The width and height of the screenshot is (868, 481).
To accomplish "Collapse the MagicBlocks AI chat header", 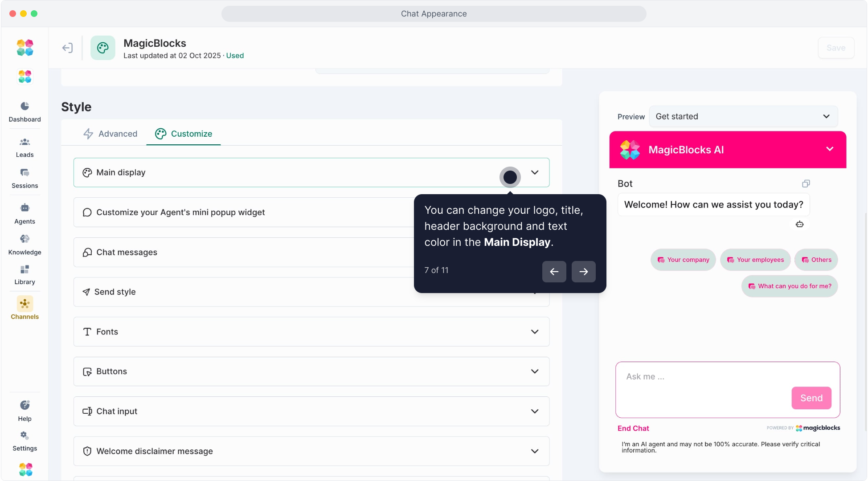I will pyautogui.click(x=829, y=149).
